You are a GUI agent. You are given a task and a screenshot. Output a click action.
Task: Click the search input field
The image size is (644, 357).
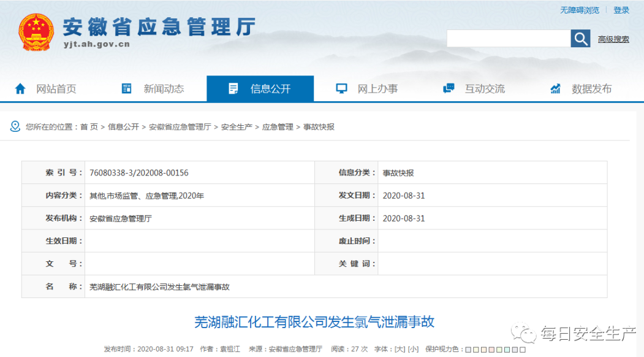pyautogui.click(x=509, y=39)
